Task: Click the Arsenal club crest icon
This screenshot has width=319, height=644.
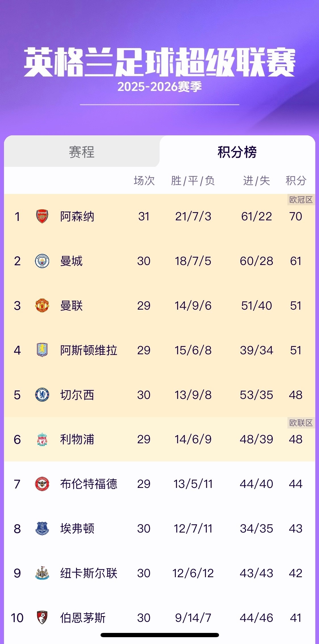Action: pos(42,216)
